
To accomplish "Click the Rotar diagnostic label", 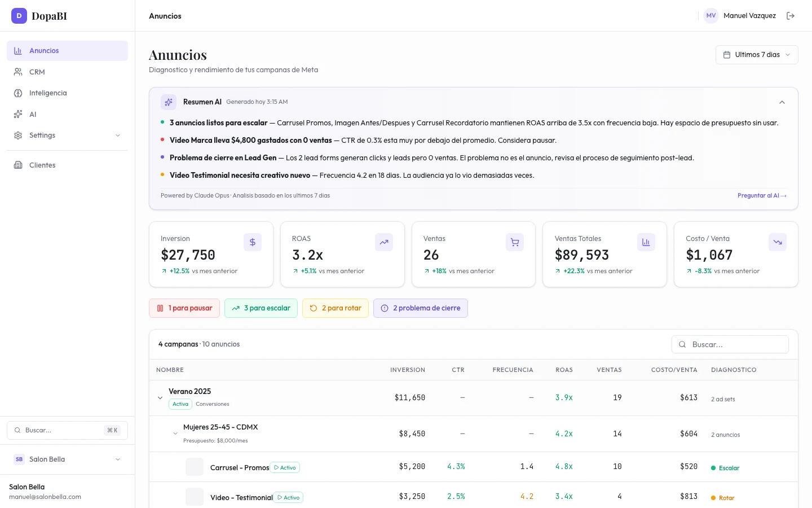I will coord(723,498).
